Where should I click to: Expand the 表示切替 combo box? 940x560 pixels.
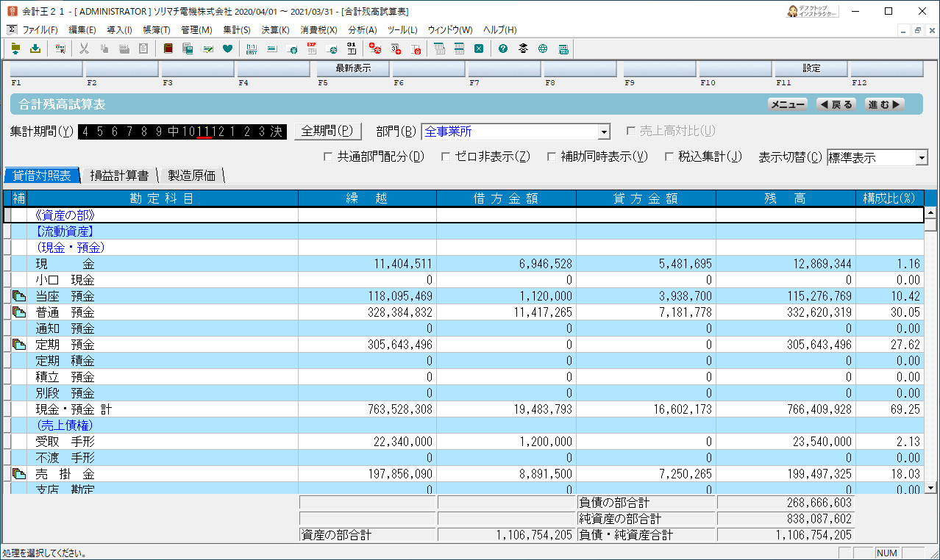tap(877, 157)
